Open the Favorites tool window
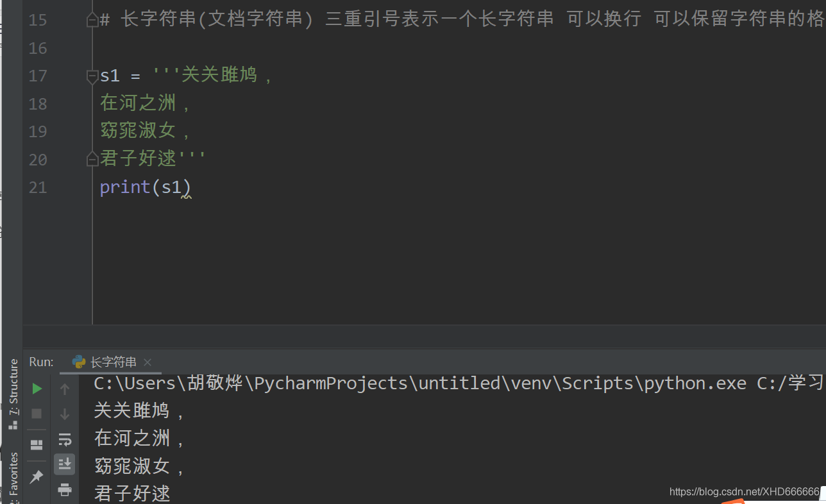This screenshot has height=504, width=826. pyautogui.click(x=13, y=478)
